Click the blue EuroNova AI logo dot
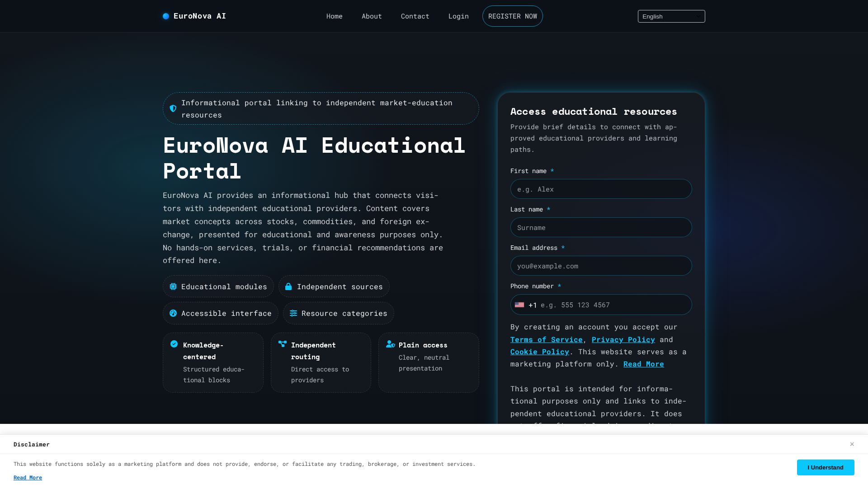The image size is (868, 488). coord(166,16)
